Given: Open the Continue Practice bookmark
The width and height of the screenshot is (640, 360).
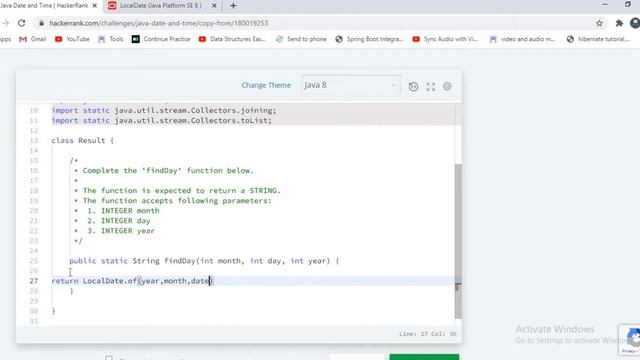Looking at the screenshot, I should click(161, 39).
